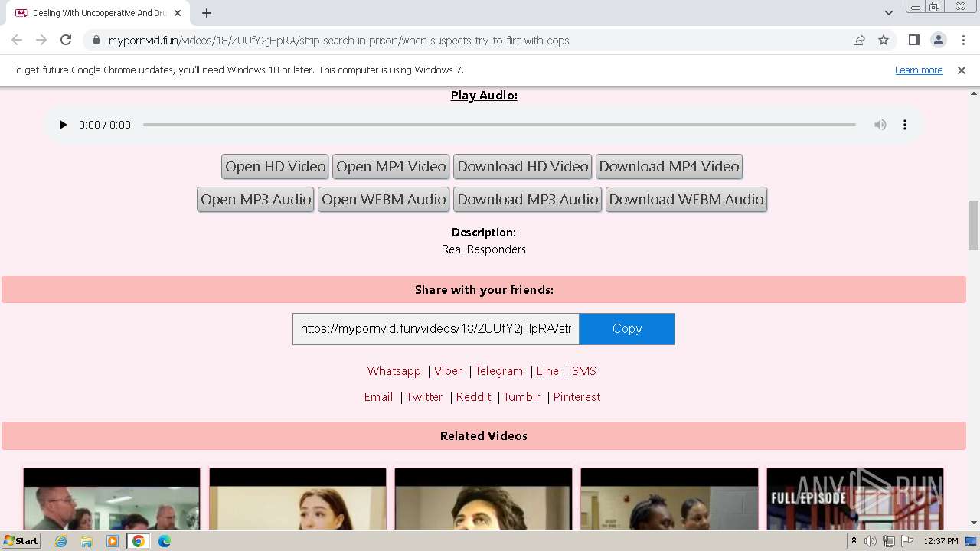Play the audio track

63,125
